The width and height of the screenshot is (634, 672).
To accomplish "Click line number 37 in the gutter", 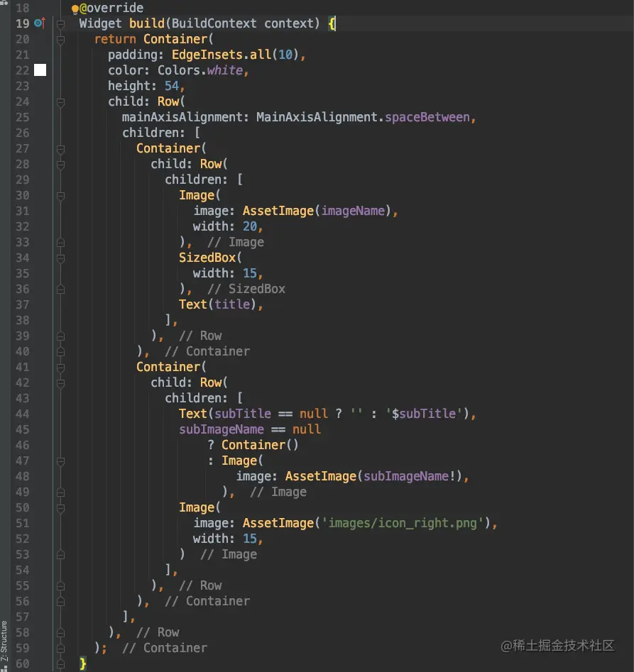I will (x=22, y=304).
